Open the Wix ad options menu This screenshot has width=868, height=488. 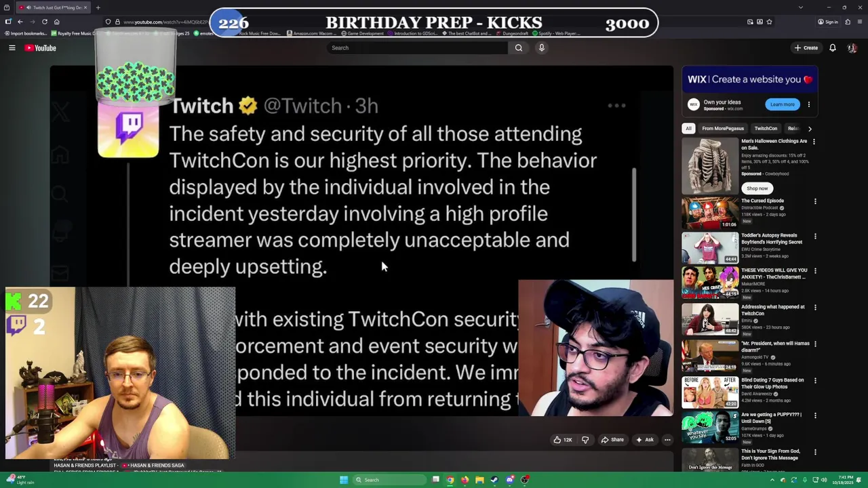(x=808, y=105)
